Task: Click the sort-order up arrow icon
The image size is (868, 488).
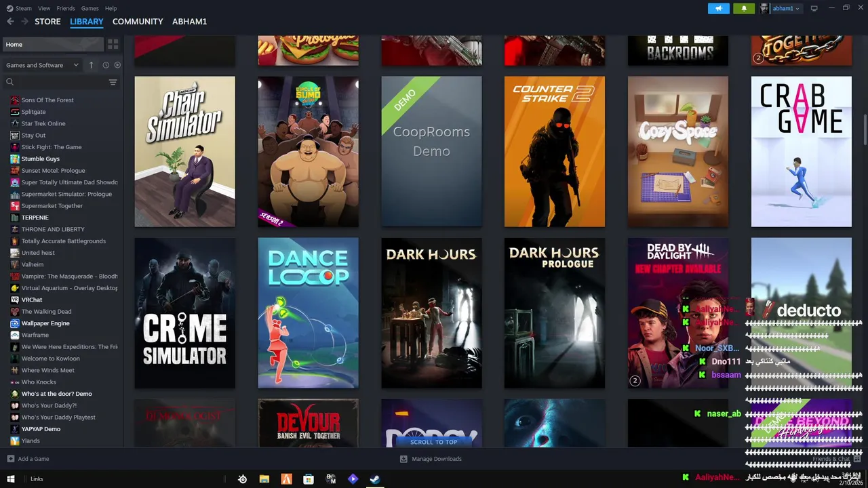Action: pyautogui.click(x=91, y=65)
